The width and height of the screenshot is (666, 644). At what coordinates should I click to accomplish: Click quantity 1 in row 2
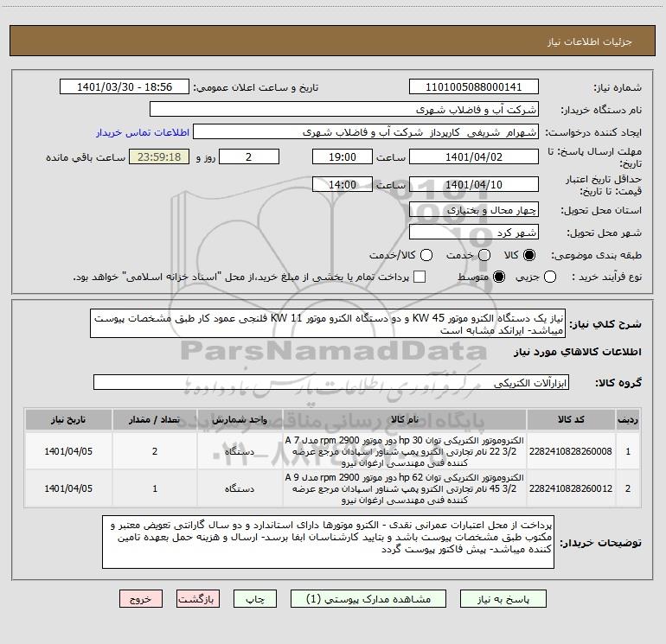(x=155, y=488)
